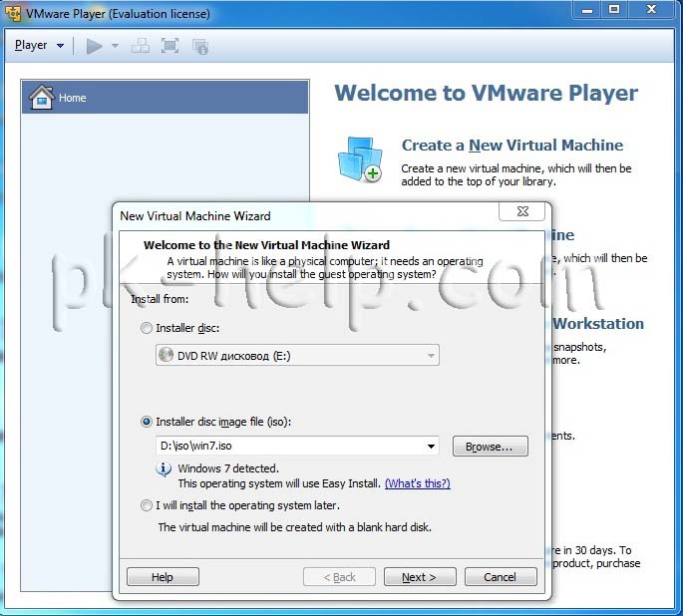Click the Unity mode toolbar icon
This screenshot has height=616, width=683.
pyautogui.click(x=200, y=46)
